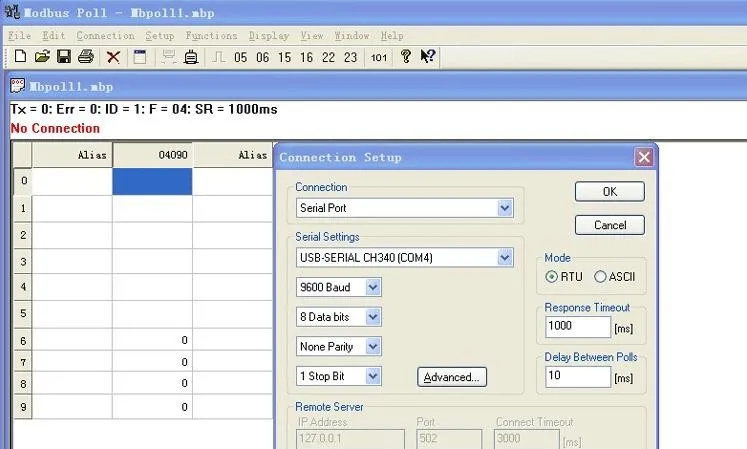Click the New document toolbar icon
This screenshot has height=449, width=747.
pos(20,57)
